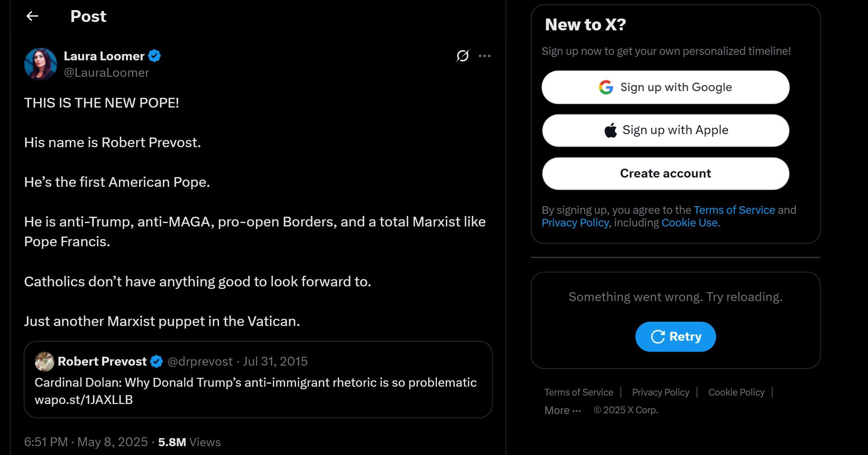The height and width of the screenshot is (455, 868).
Task: Open footer Cookie Policy link
Action: click(x=736, y=392)
